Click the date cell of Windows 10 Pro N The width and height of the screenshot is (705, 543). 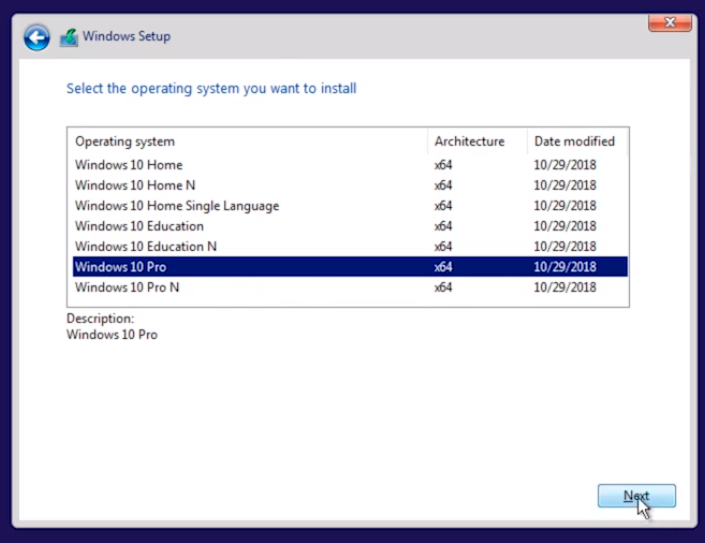point(565,288)
